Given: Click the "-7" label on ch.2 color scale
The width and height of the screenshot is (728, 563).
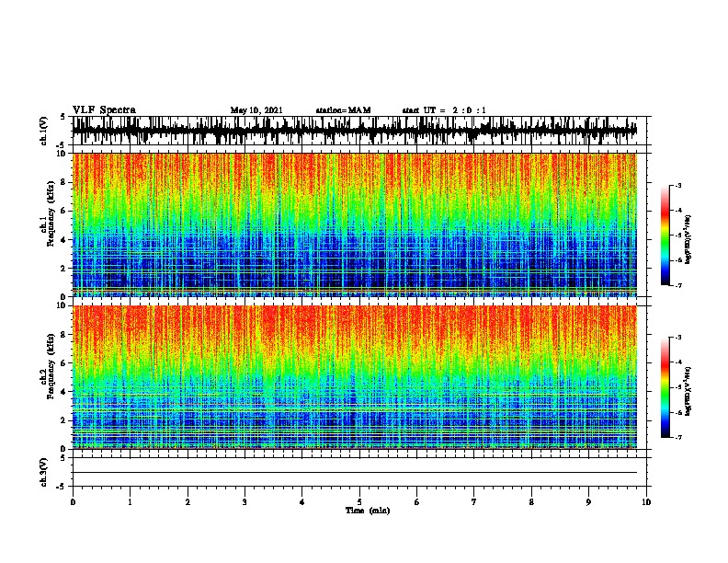Looking at the screenshot, I should (x=677, y=437).
